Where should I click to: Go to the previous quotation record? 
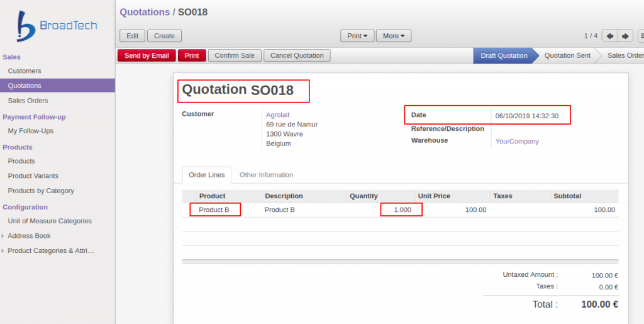point(609,36)
